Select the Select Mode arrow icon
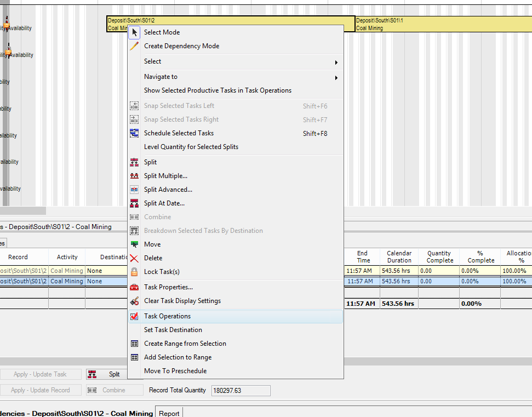532x417 pixels. tap(134, 32)
